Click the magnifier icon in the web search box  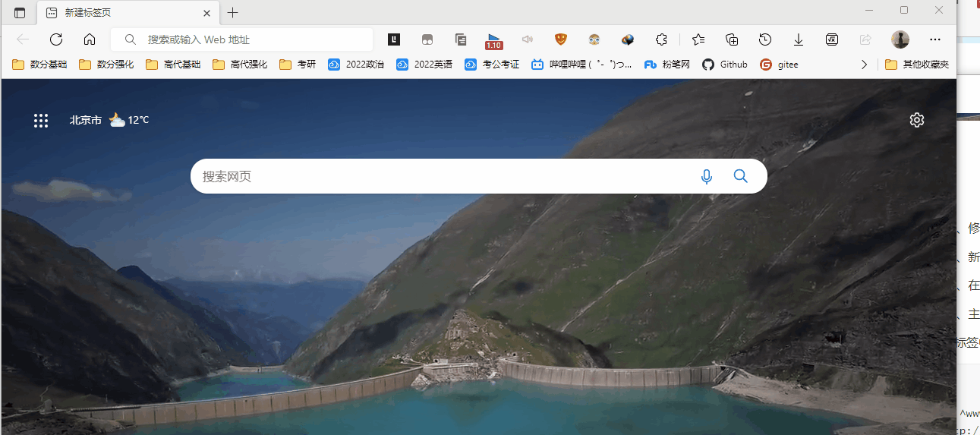coord(741,177)
